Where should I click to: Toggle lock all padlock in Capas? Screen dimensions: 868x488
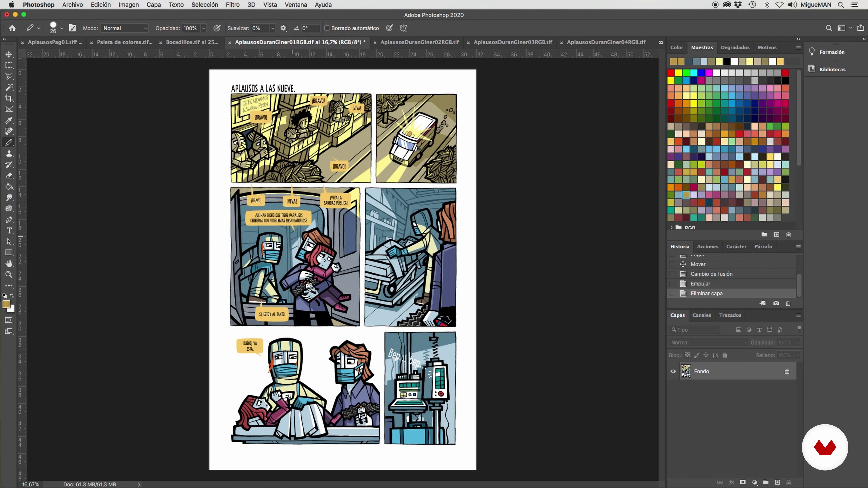coord(725,355)
